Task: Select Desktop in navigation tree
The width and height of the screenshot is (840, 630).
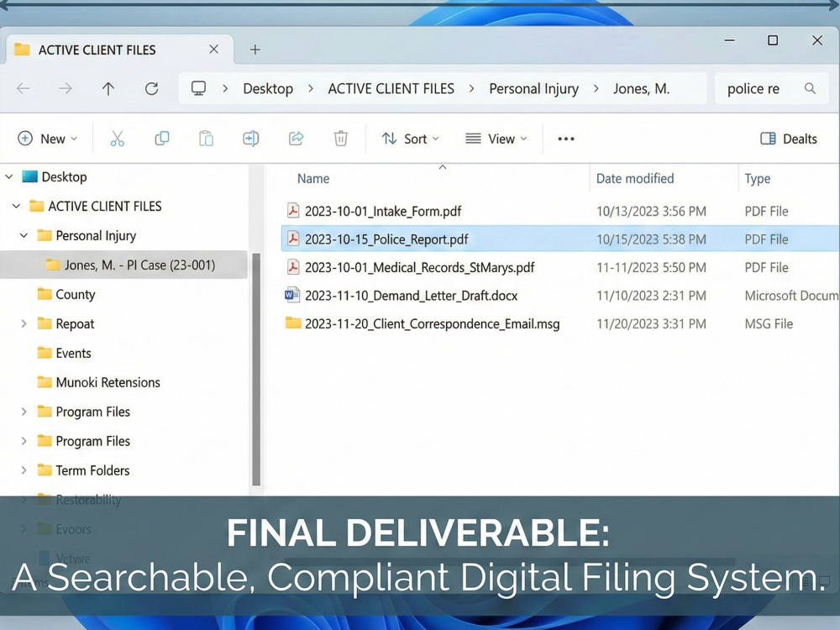Action: [x=65, y=176]
